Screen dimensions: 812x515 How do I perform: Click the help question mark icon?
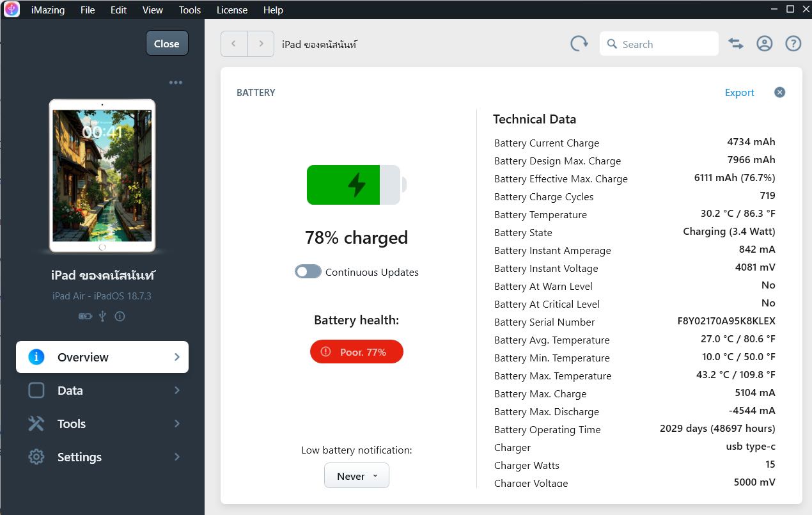point(793,44)
